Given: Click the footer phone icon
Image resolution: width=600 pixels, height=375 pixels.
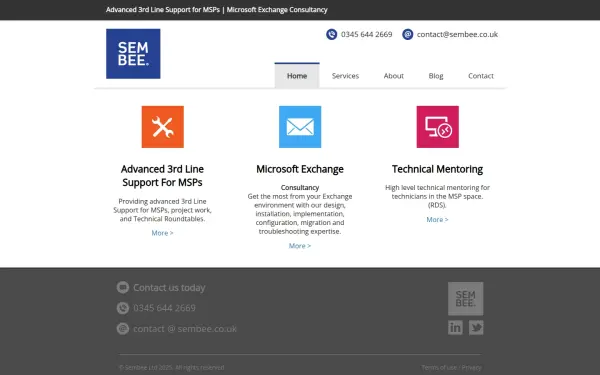Looking at the screenshot, I should point(123,308).
